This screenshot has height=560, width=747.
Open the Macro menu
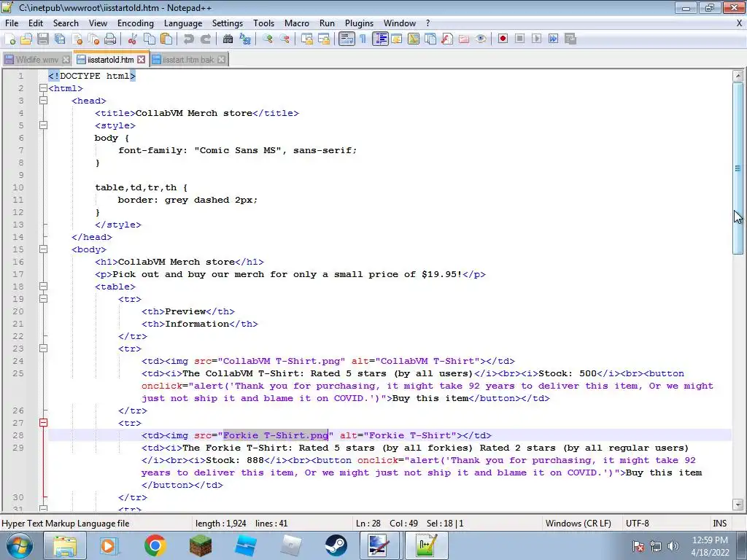[297, 23]
